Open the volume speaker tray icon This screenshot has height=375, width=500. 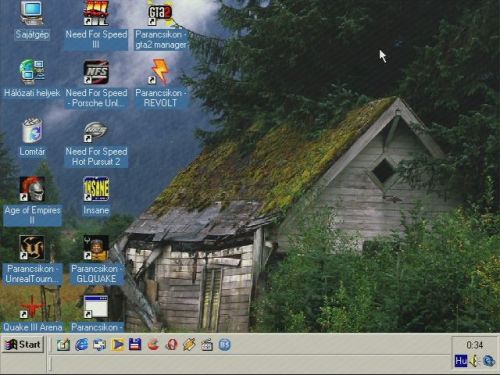pyautogui.click(x=474, y=361)
